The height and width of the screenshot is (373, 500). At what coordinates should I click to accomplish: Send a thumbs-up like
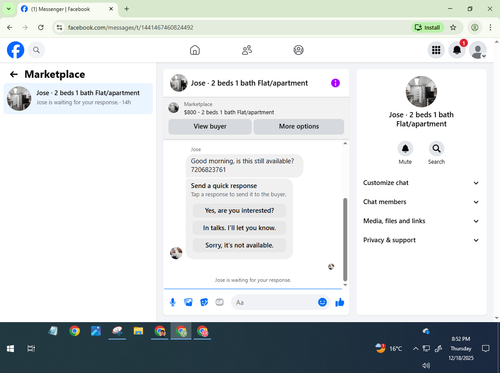point(340,302)
